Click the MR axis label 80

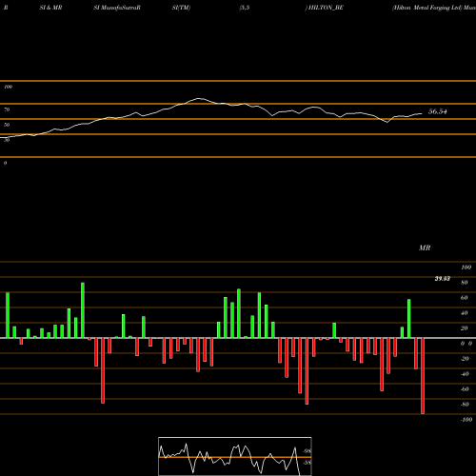tap(464, 283)
